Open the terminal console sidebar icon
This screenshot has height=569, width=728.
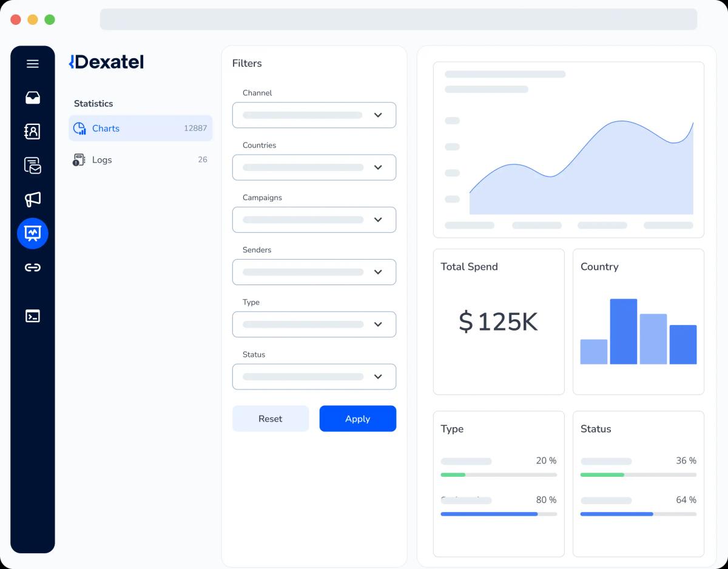33,316
